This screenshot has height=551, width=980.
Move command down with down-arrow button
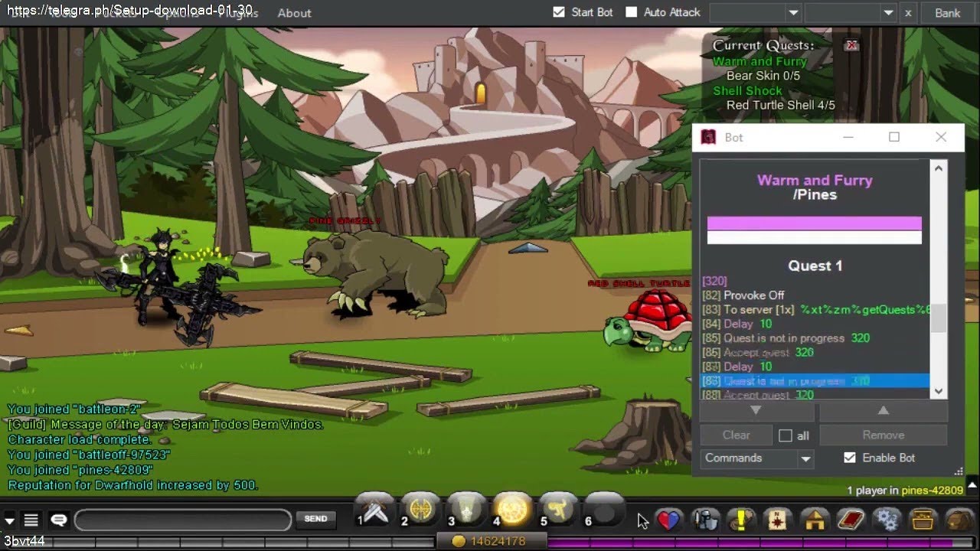pyautogui.click(x=756, y=411)
